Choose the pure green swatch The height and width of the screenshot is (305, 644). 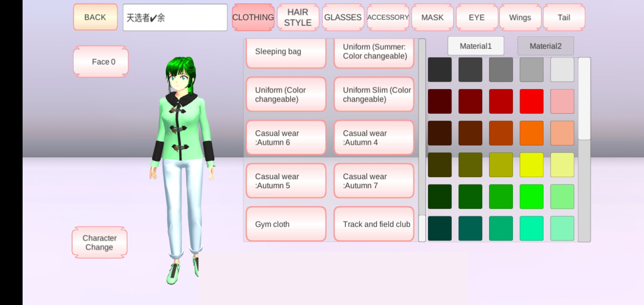pos(531,197)
